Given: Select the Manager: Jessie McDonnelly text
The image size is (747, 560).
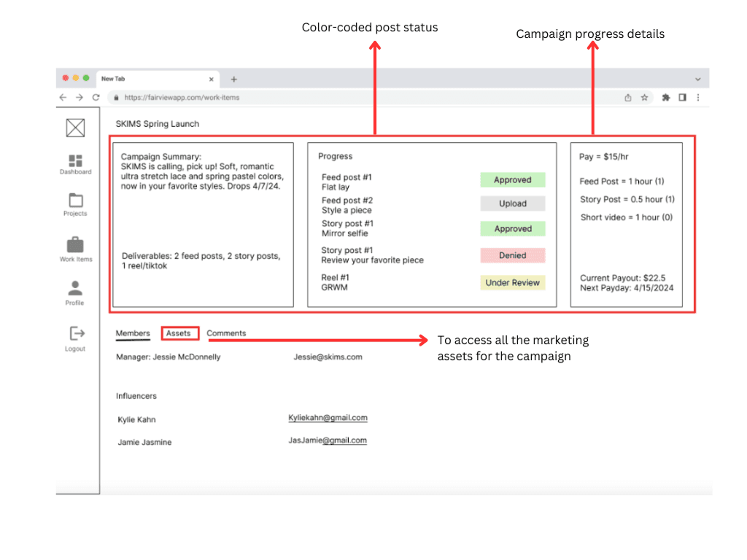Looking at the screenshot, I should pyautogui.click(x=169, y=357).
